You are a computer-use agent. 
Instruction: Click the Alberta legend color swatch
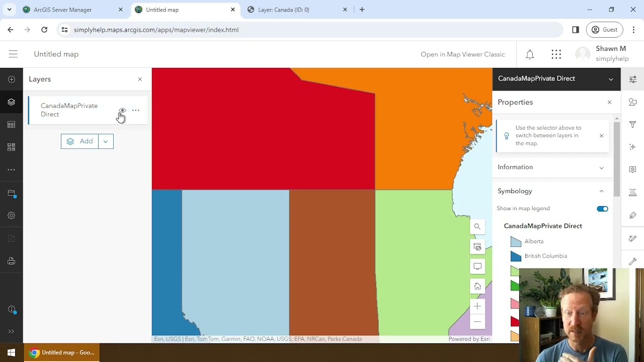point(516,242)
